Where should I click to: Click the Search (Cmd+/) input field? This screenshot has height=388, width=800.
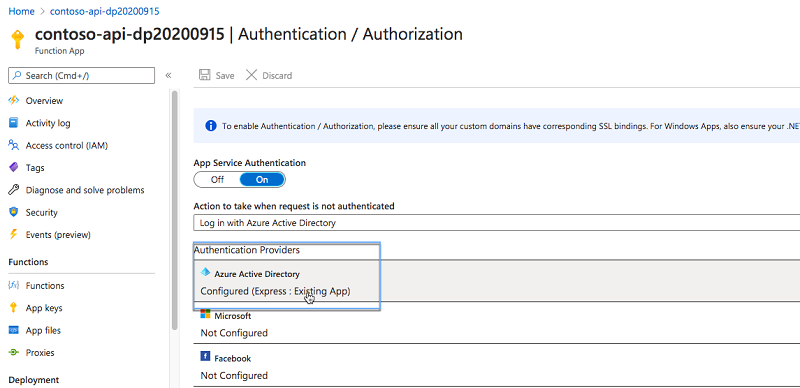(82, 76)
